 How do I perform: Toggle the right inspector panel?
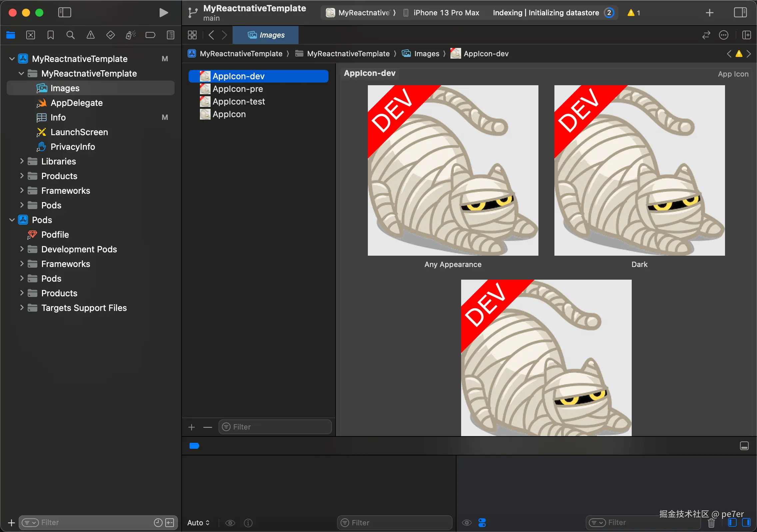tap(740, 13)
